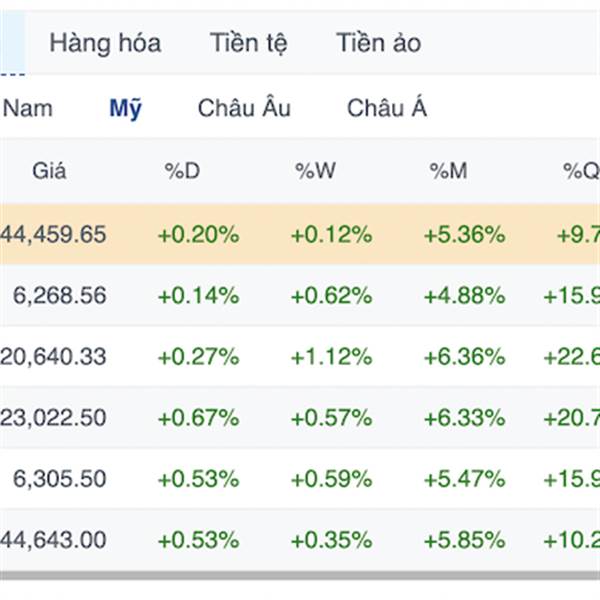Image resolution: width=600 pixels, height=600 pixels.
Task: Select the row with price 6,305.50
Action: (x=300, y=479)
